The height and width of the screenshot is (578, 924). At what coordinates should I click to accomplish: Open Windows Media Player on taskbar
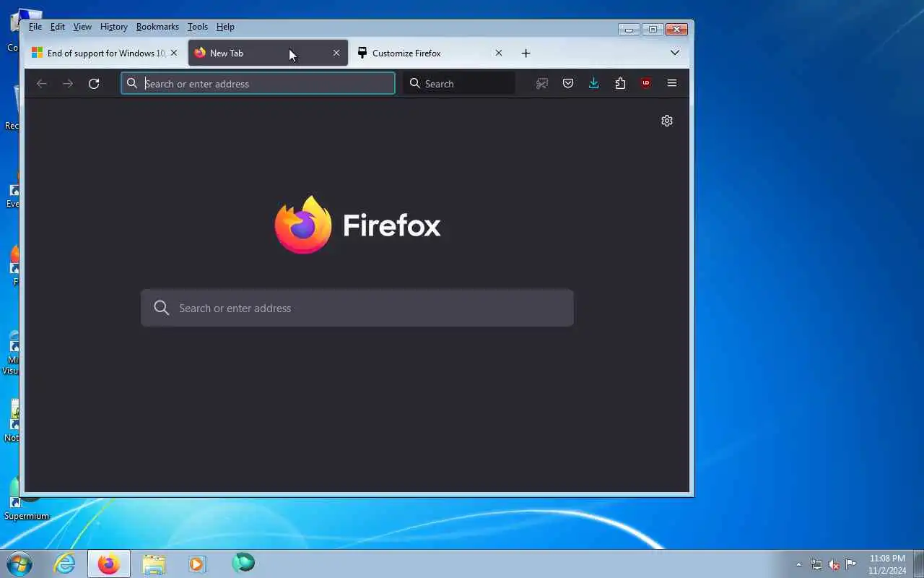pyautogui.click(x=197, y=564)
